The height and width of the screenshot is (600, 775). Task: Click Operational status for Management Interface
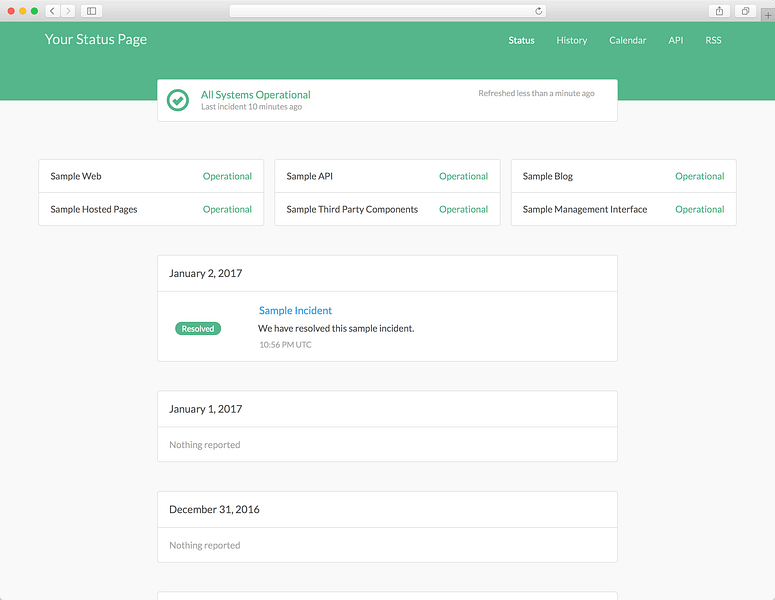[700, 210]
